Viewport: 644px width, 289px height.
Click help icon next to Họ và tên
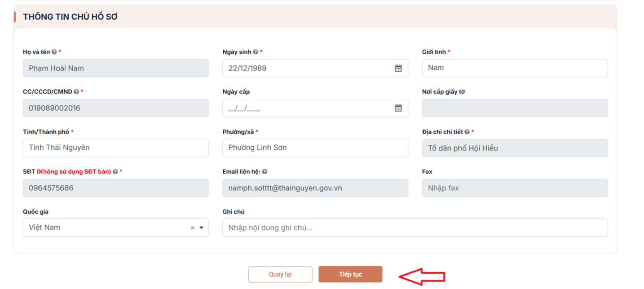[54, 52]
